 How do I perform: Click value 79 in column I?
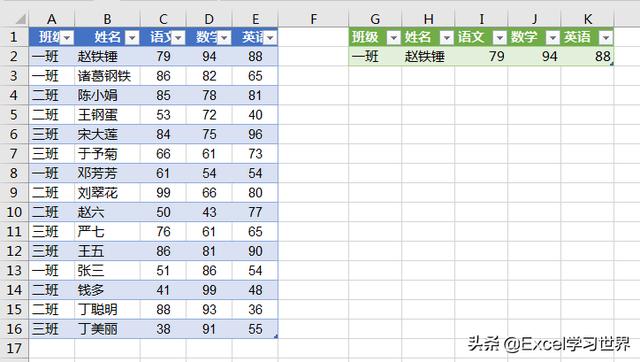[481, 56]
